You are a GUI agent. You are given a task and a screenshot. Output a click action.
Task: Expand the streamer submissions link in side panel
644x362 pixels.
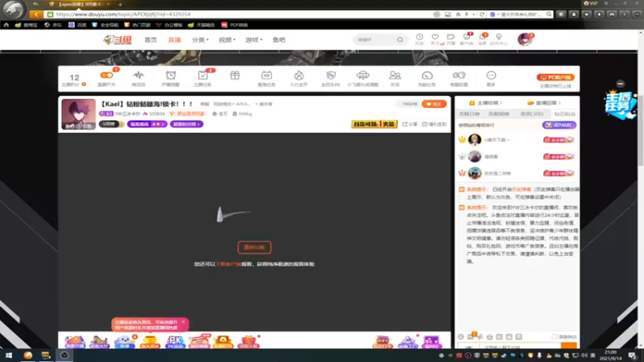click(x=486, y=103)
